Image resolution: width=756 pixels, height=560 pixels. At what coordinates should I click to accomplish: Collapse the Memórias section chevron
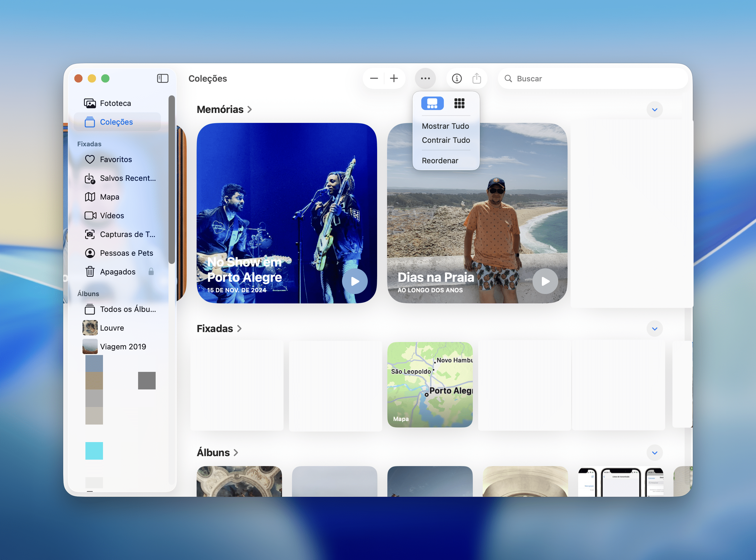coord(654,109)
